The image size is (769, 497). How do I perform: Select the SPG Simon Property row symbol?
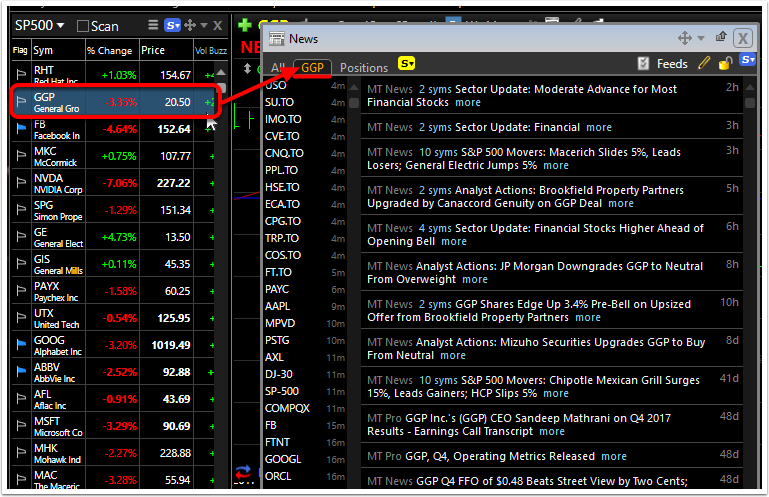44,205
